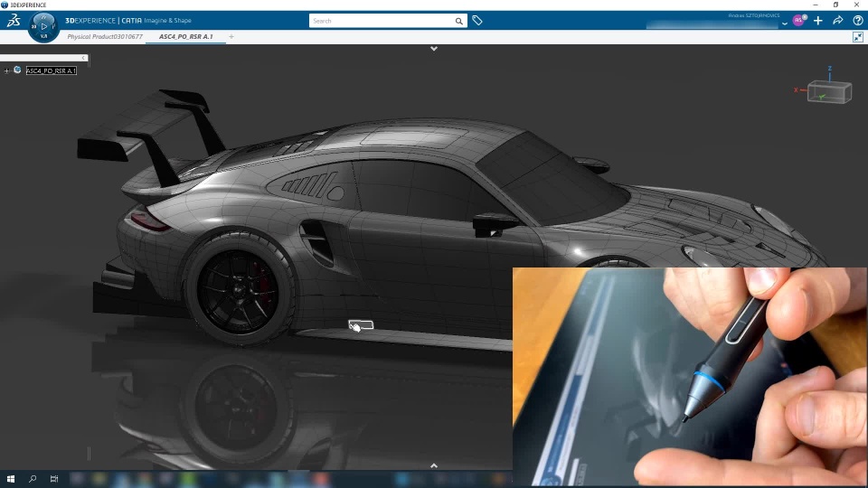Toggle the viewer fullscreen collapse icon
This screenshot has width=868, height=488.
tap(858, 37)
